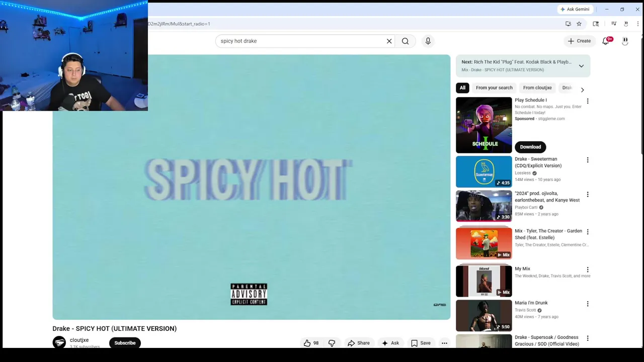Click the title Drake - Sweeterman (CDQ/Explicit Version)
This screenshot has width=644, height=362.
(538, 162)
